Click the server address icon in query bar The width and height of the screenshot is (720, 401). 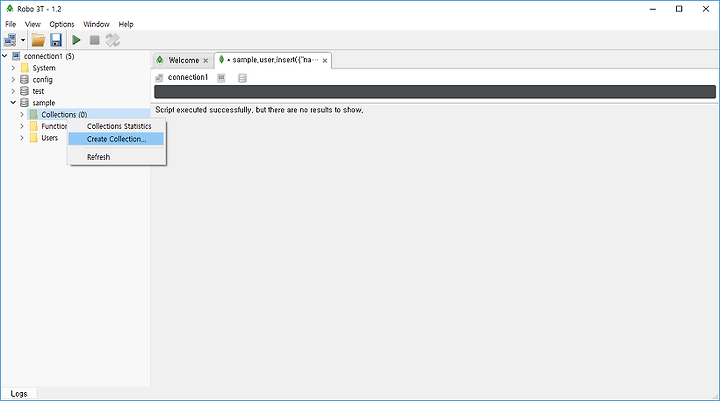point(221,78)
